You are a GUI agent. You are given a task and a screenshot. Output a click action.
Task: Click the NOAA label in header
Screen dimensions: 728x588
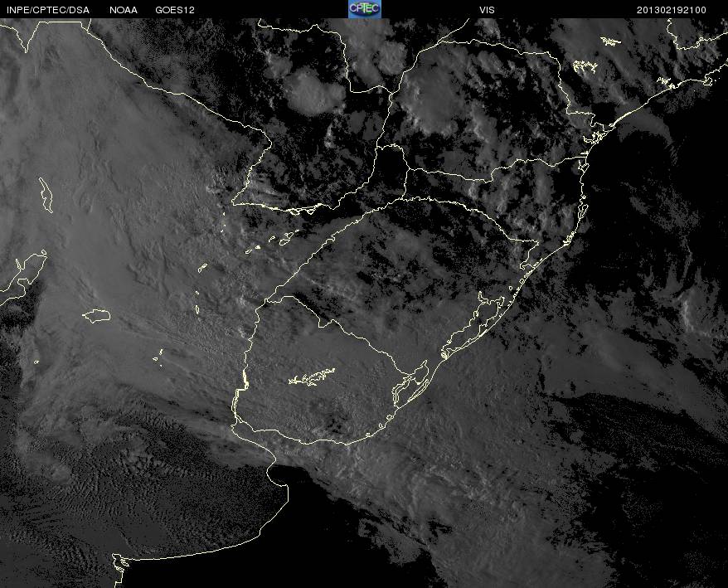124,10
